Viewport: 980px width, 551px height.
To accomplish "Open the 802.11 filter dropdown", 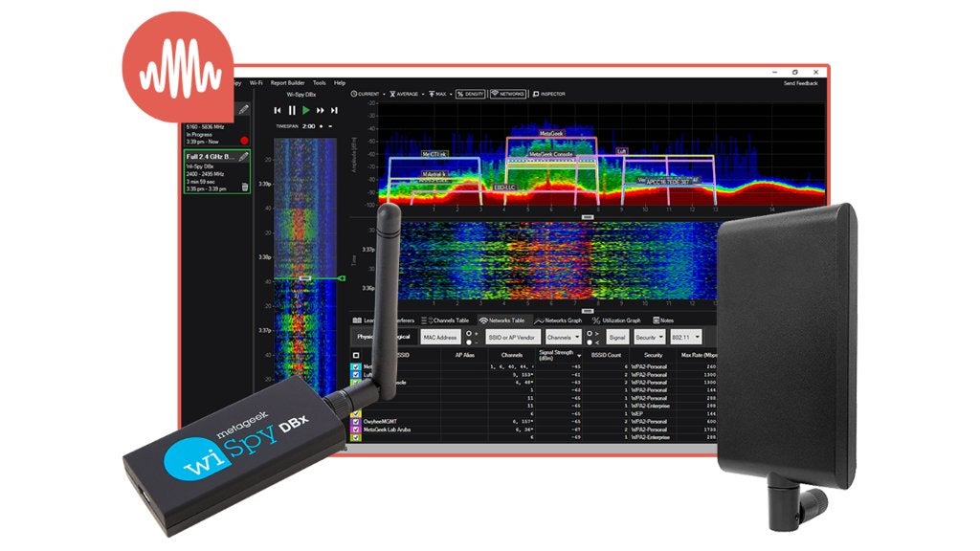I will pyautogui.click(x=685, y=338).
